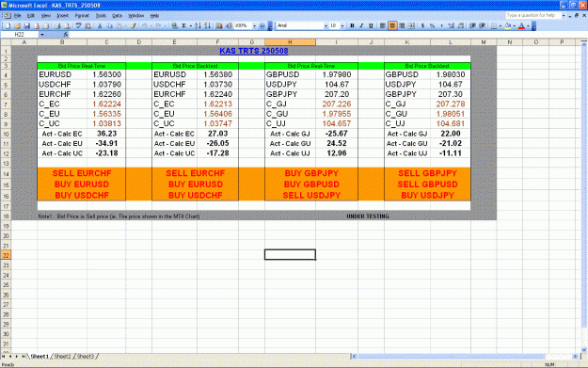
Task: Select column B header
Action: 62,42
